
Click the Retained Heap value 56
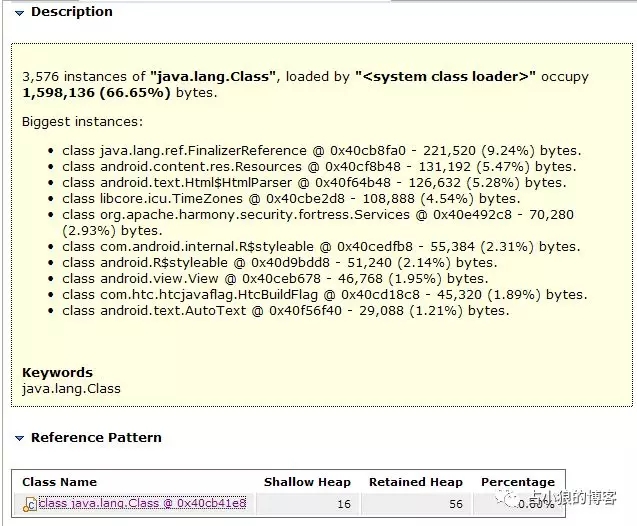pos(456,504)
